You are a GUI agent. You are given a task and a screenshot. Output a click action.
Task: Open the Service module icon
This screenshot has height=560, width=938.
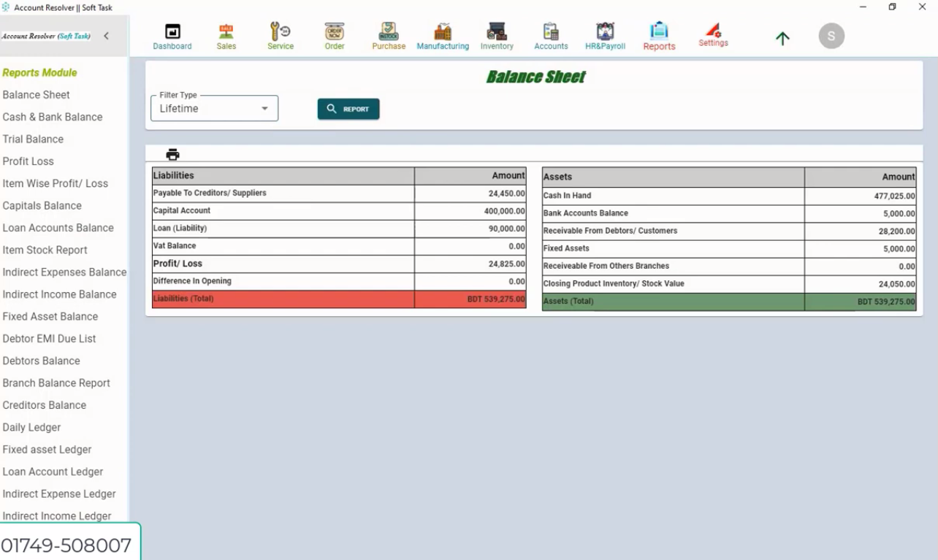coord(280,34)
